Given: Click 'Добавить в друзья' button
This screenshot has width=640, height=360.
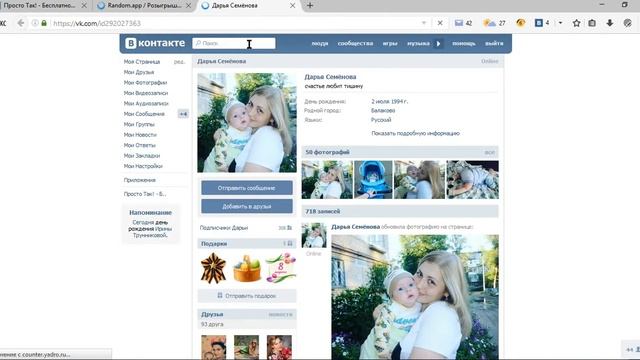Looking at the screenshot, I should pyautogui.click(x=247, y=206).
